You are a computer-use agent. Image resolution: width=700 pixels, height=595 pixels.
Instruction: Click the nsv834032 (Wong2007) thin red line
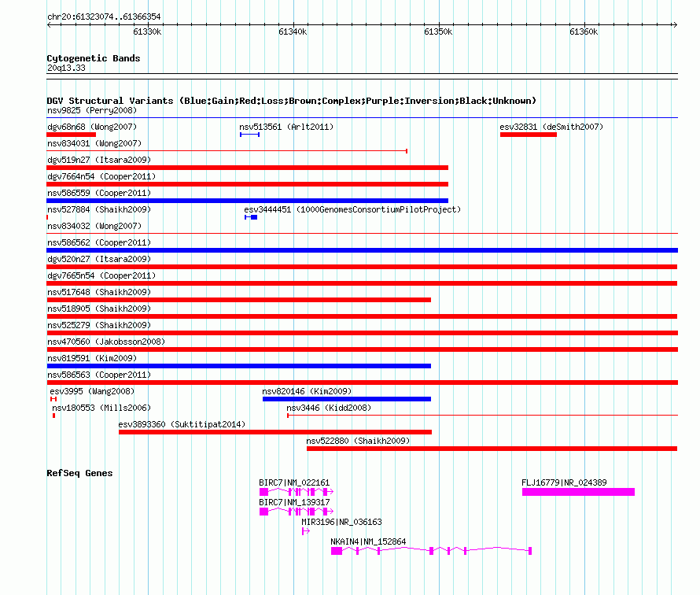[362, 233]
